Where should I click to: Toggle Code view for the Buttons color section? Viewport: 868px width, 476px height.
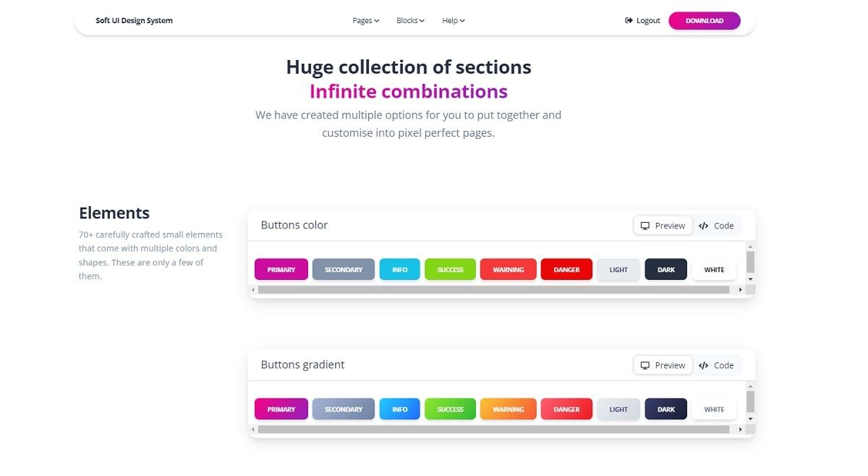click(x=717, y=225)
